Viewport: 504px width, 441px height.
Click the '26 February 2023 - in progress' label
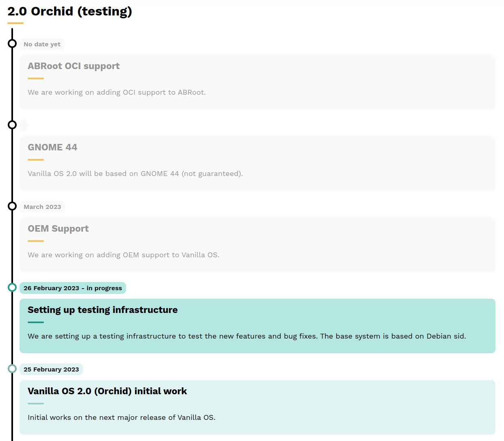pos(73,288)
